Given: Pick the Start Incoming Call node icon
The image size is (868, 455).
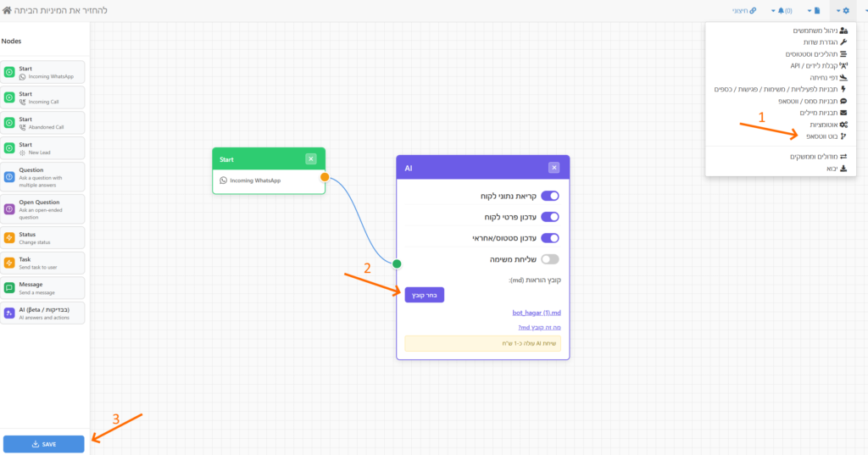Looking at the screenshot, I should 9,97.
